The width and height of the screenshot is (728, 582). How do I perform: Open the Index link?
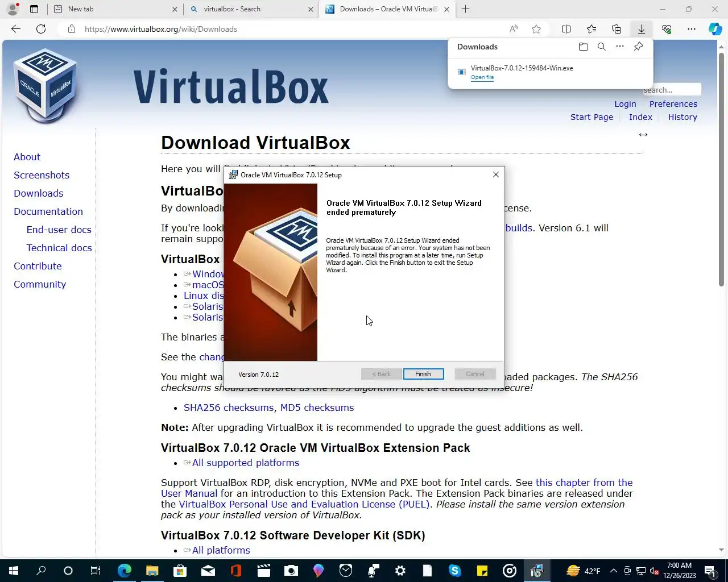pyautogui.click(x=640, y=117)
